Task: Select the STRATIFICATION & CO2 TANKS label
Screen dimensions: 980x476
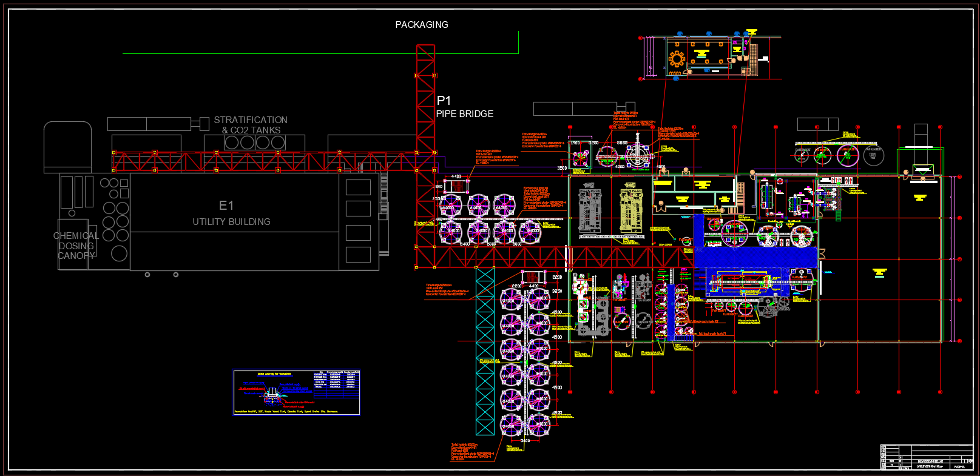Action: 251,125
